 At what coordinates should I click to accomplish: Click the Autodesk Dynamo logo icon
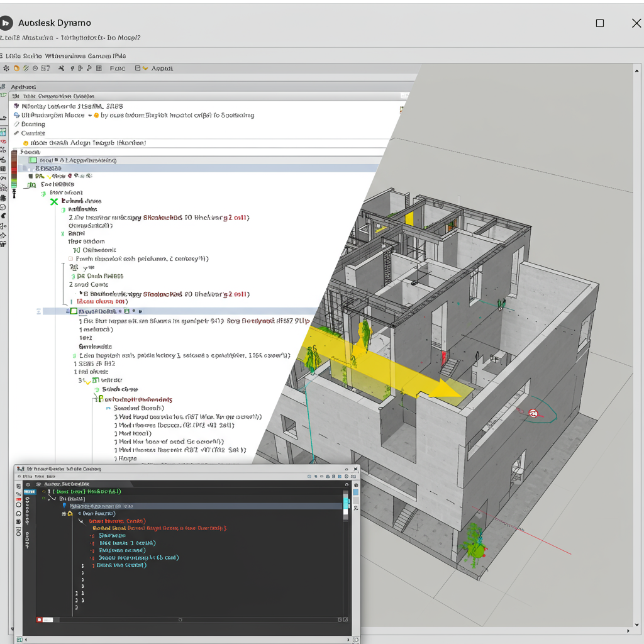click(x=6, y=23)
